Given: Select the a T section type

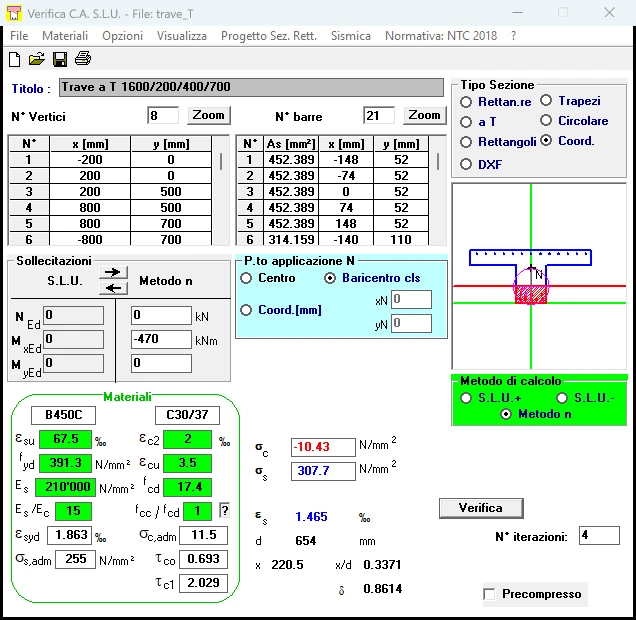Looking at the screenshot, I should click(x=466, y=122).
